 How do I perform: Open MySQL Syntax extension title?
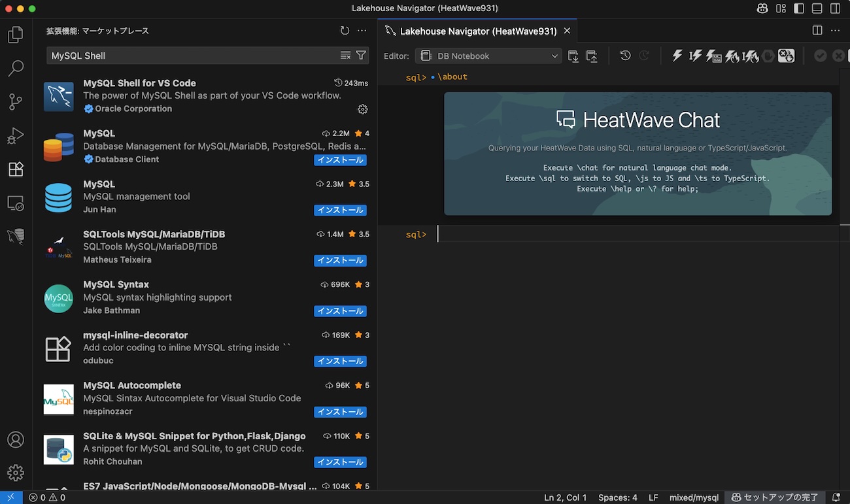click(116, 284)
